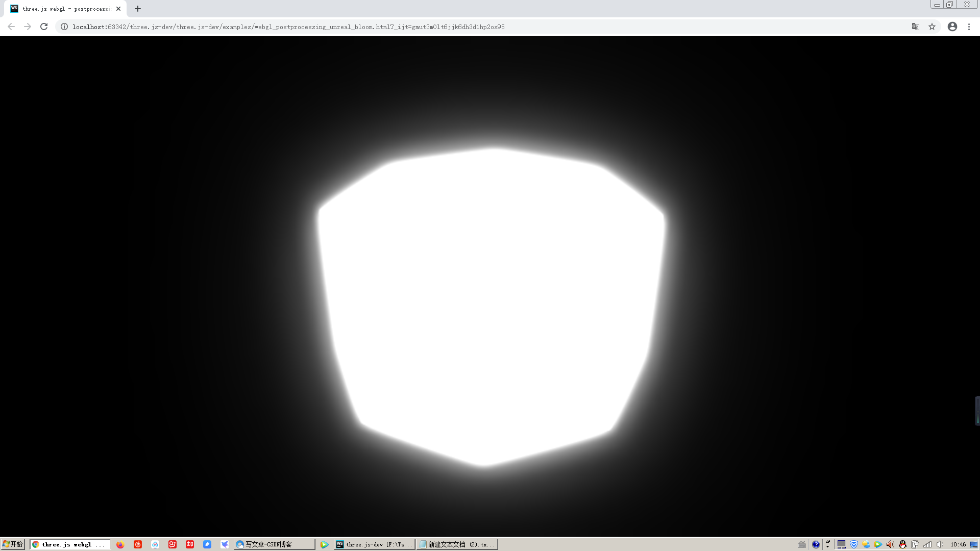Open the Tencent security shield in system tray

point(853,544)
